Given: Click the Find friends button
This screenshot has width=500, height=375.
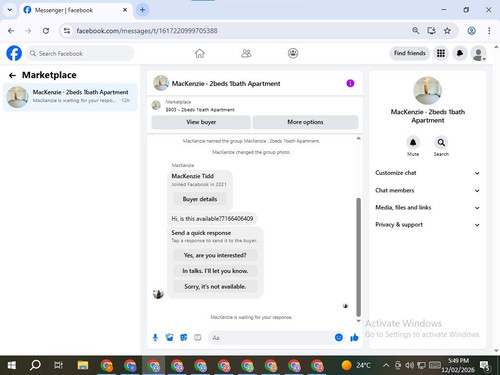Looking at the screenshot, I should [410, 53].
